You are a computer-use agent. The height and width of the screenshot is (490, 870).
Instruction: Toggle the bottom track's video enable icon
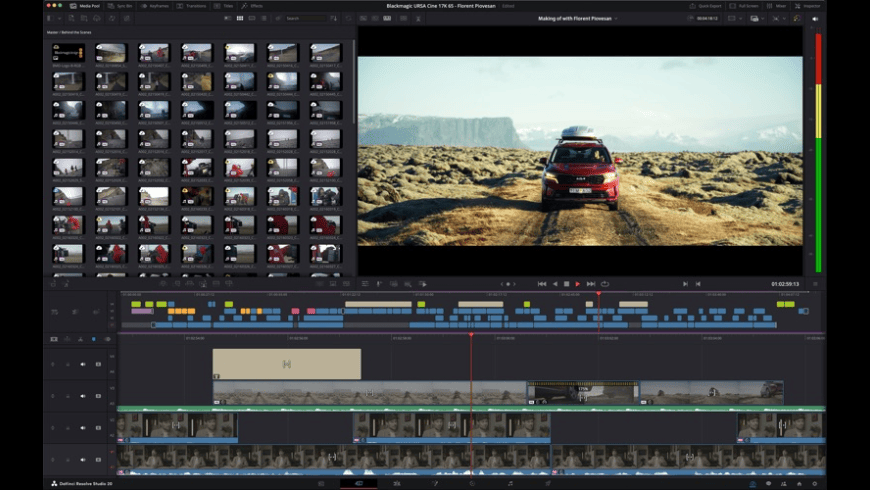(98, 459)
